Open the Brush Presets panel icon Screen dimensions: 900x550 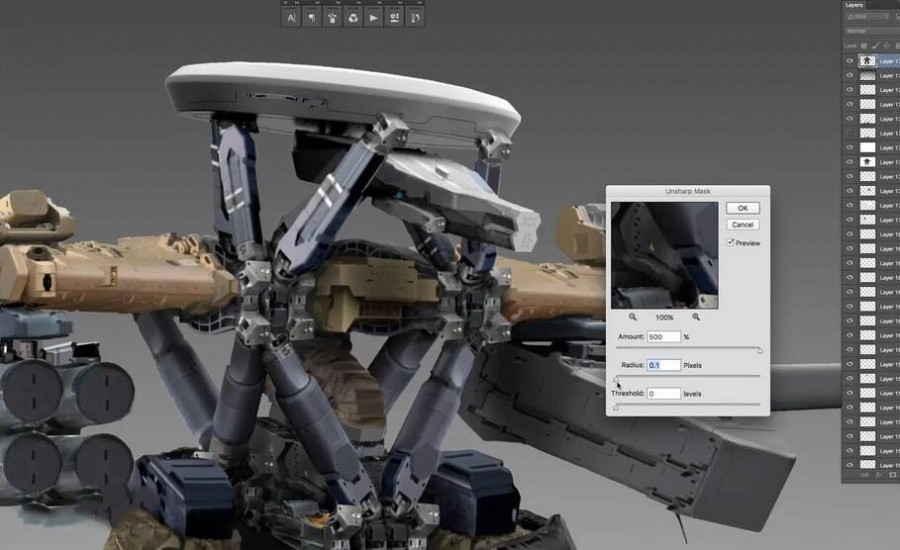332,18
